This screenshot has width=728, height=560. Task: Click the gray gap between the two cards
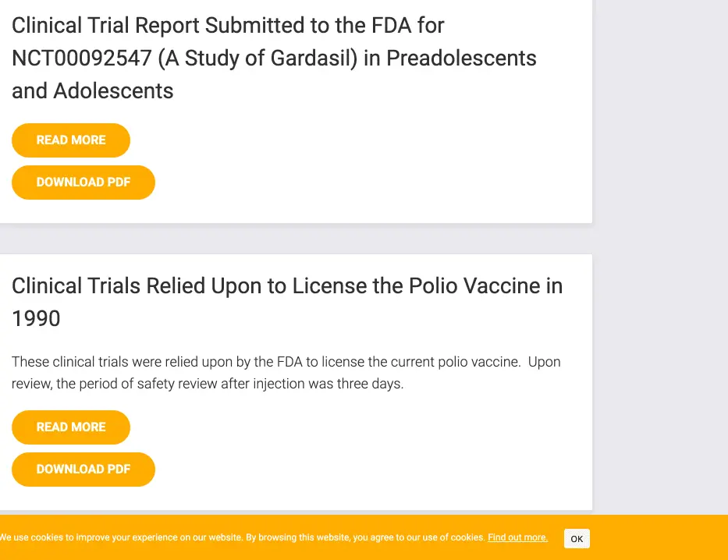click(297, 239)
